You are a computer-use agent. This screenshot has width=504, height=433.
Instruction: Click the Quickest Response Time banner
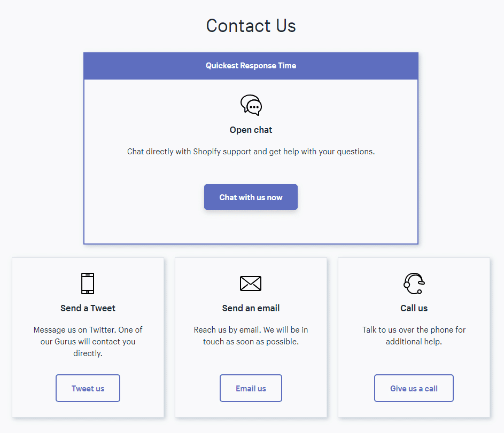point(251,66)
